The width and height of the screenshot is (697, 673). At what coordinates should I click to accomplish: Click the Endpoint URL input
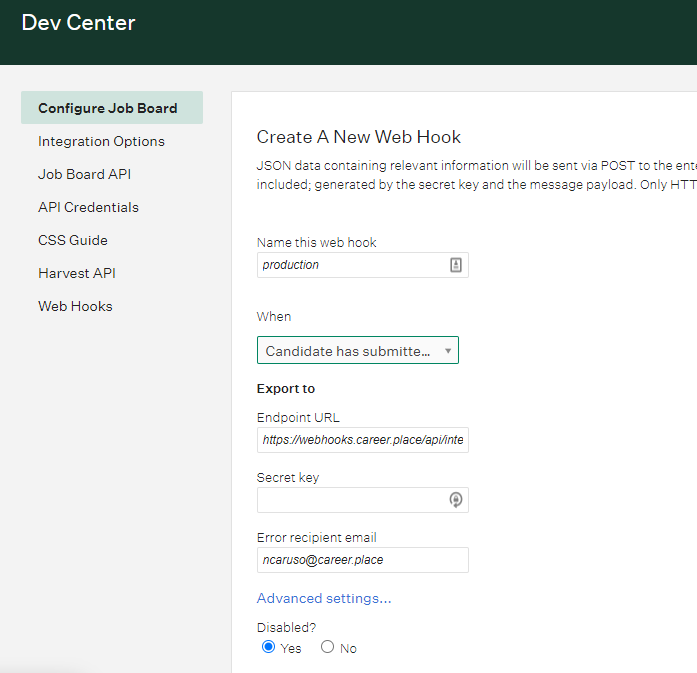(x=363, y=440)
